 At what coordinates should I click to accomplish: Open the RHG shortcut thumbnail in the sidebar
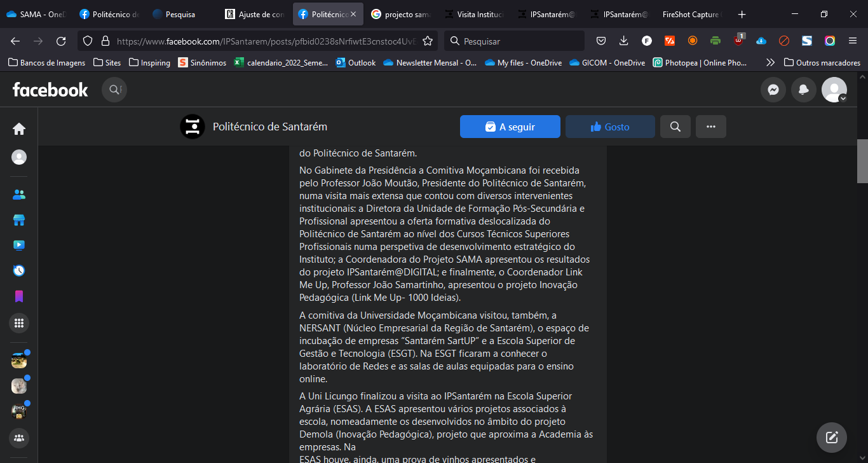pyautogui.click(x=19, y=411)
